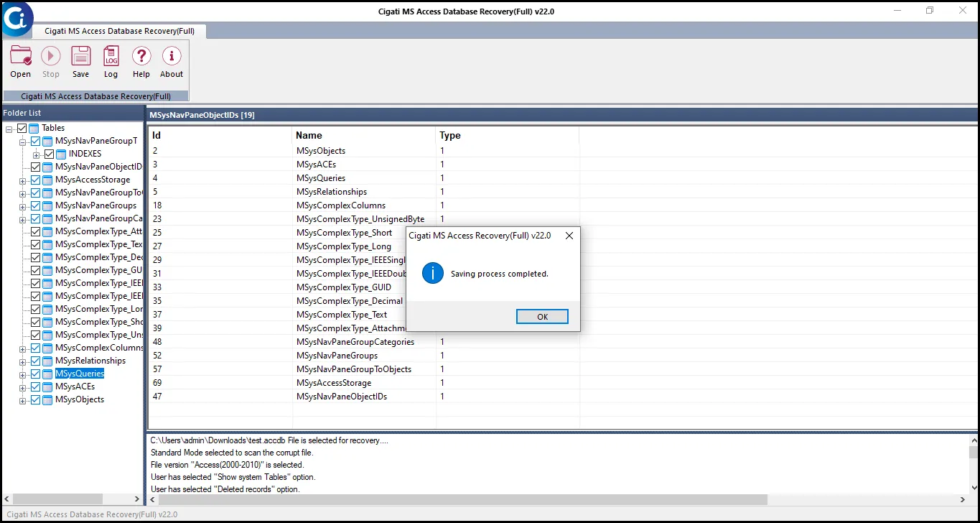Click left arrow of Folder List horizontal scrollbar
Screen dimensions: 980x523
click(7, 499)
